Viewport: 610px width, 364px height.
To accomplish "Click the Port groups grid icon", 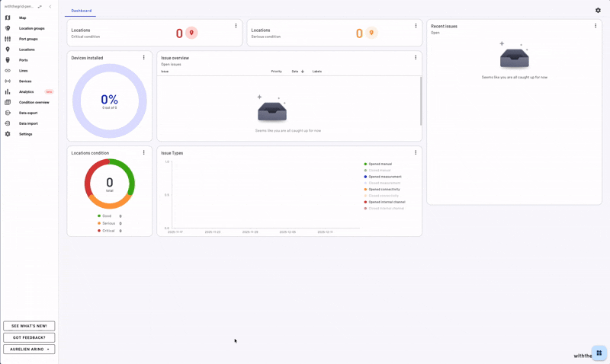I will (8, 39).
